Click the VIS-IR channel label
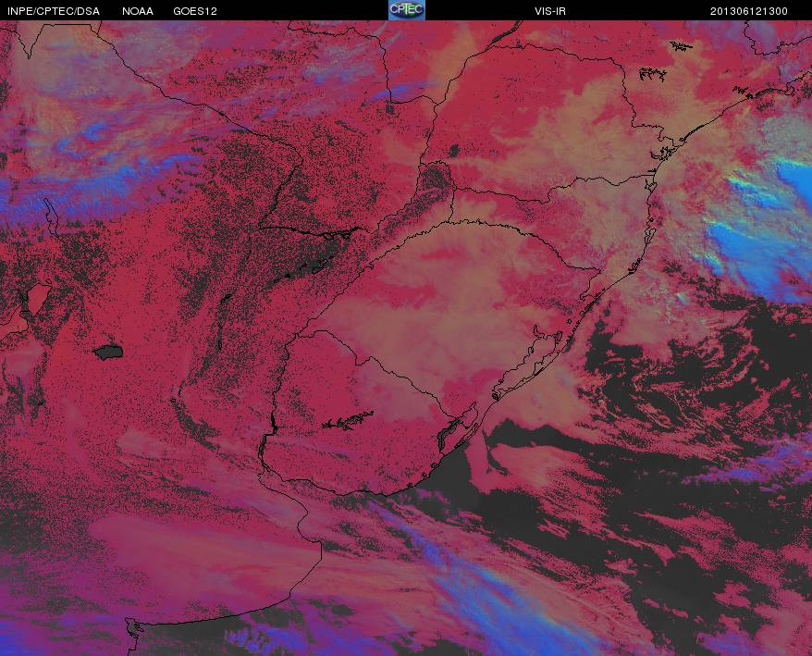The width and height of the screenshot is (812, 656). [x=550, y=11]
